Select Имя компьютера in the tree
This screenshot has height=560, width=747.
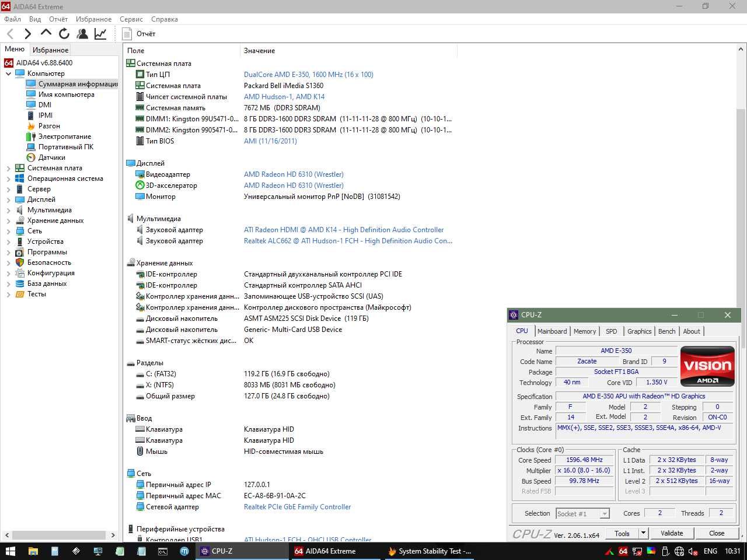[66, 94]
